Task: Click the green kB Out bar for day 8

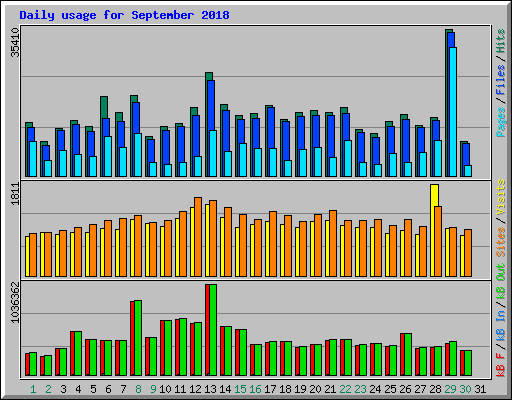Action: 138,338
